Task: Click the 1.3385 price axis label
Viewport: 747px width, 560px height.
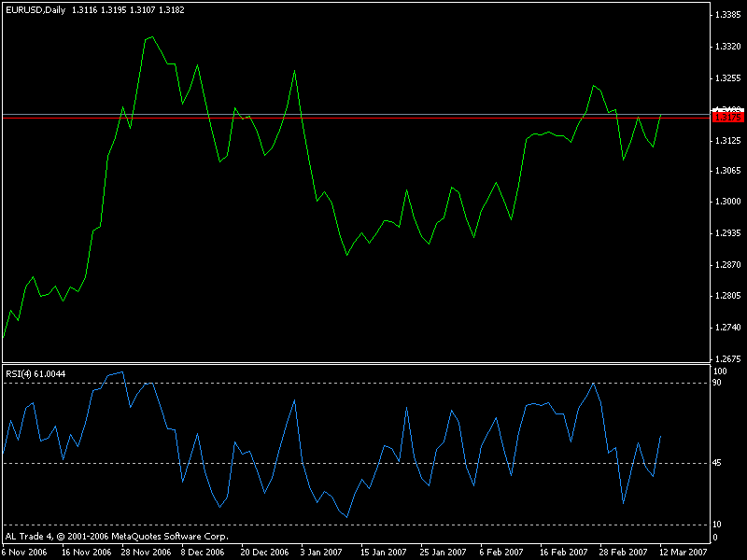Action: click(x=727, y=16)
